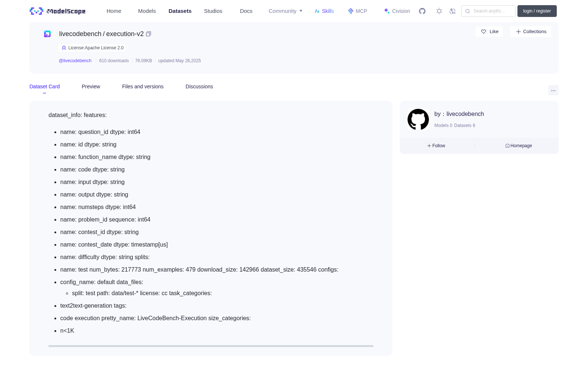The height and width of the screenshot is (368, 588).
Task: Click the 'Datasets 6' count
Action: 465,125
